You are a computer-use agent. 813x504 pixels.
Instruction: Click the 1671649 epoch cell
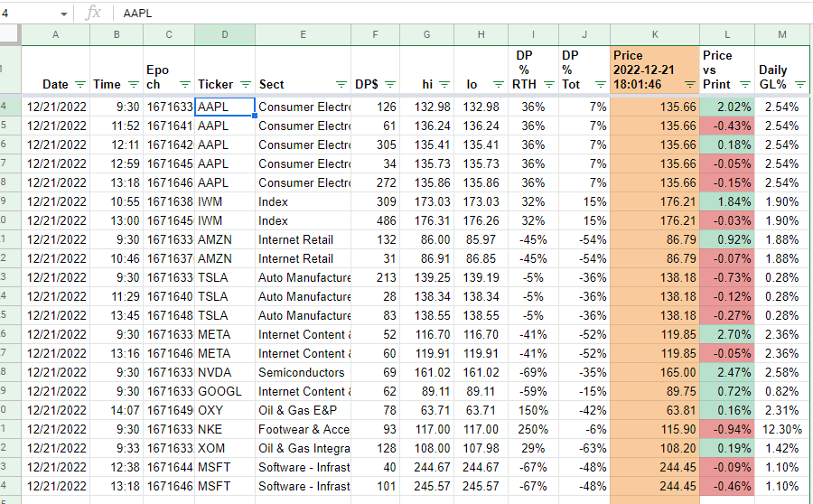click(169, 410)
